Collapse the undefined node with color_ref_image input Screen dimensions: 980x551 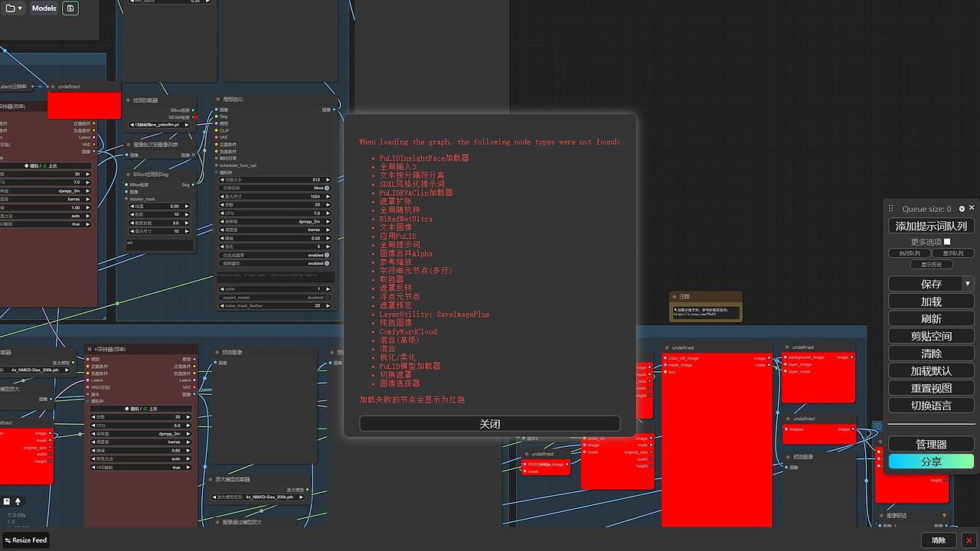tap(667, 347)
